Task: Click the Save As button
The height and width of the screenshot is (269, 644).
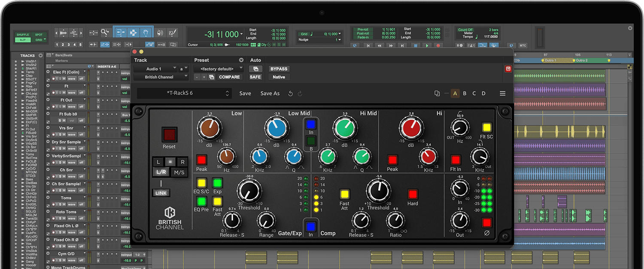Action: pyautogui.click(x=270, y=94)
